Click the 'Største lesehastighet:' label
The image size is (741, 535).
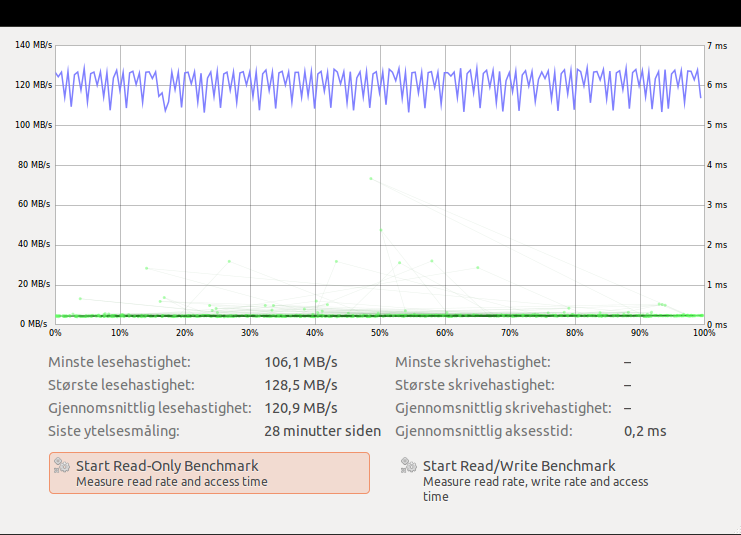coord(121,385)
